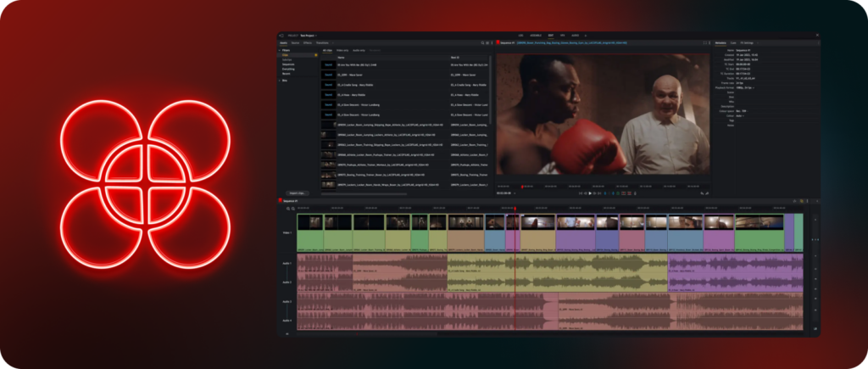
Task: Open the AUDIO workspace tab
Action: click(x=574, y=36)
